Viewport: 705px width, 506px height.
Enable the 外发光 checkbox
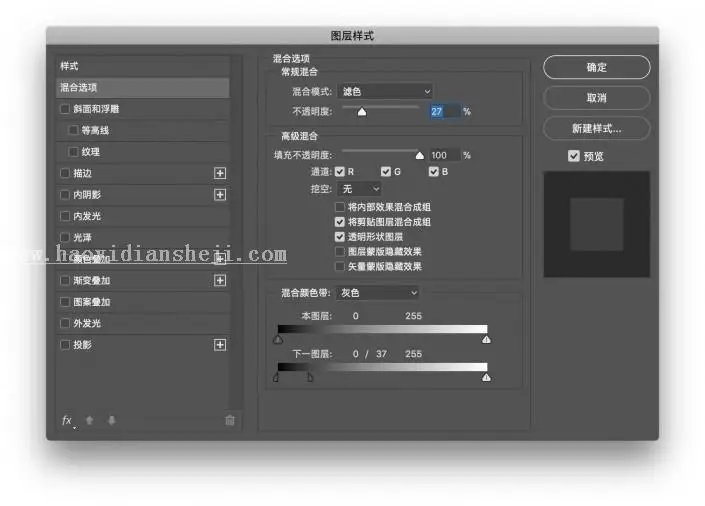65,323
